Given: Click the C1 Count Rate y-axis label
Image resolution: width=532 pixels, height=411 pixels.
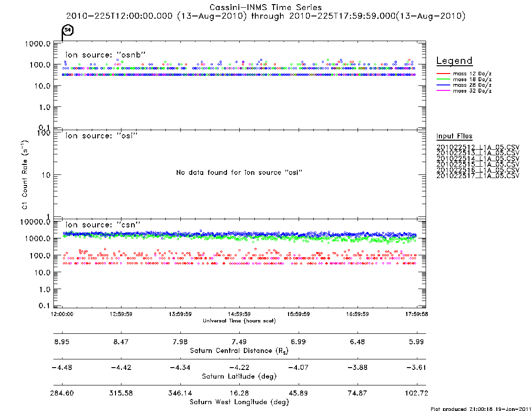Looking at the screenshot, I should 25,174.
